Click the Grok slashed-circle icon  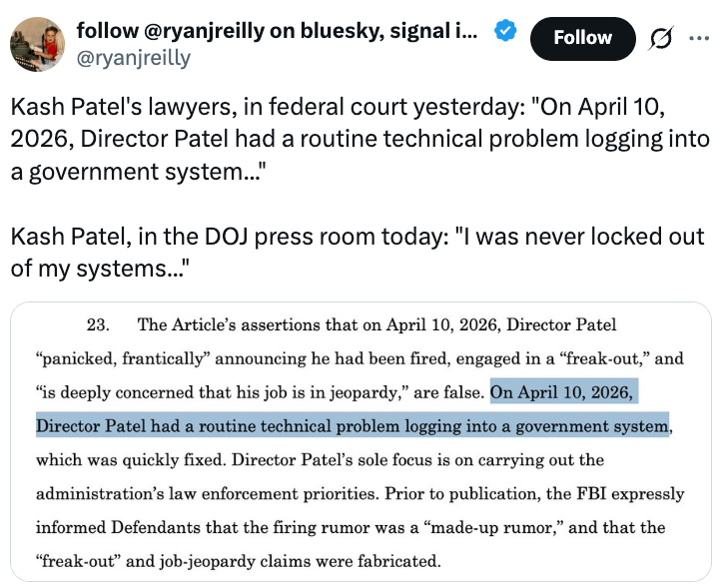click(659, 39)
